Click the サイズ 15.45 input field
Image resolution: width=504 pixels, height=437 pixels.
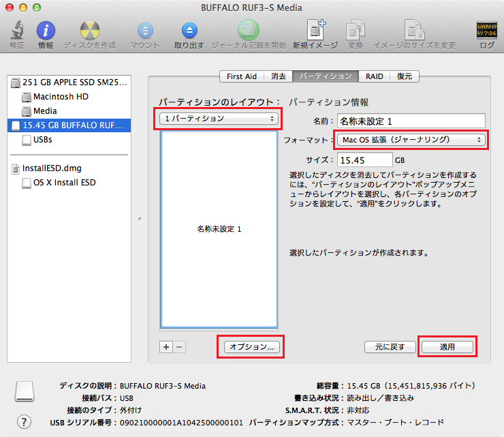[x=364, y=160]
